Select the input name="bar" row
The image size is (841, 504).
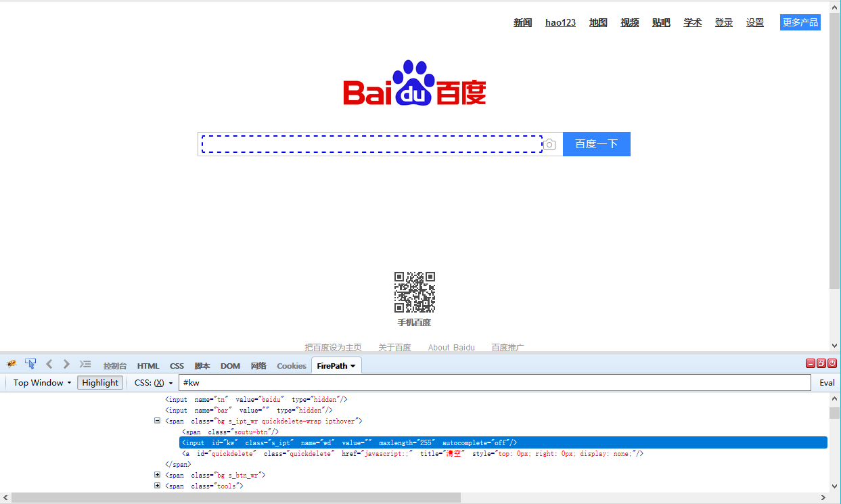248,410
